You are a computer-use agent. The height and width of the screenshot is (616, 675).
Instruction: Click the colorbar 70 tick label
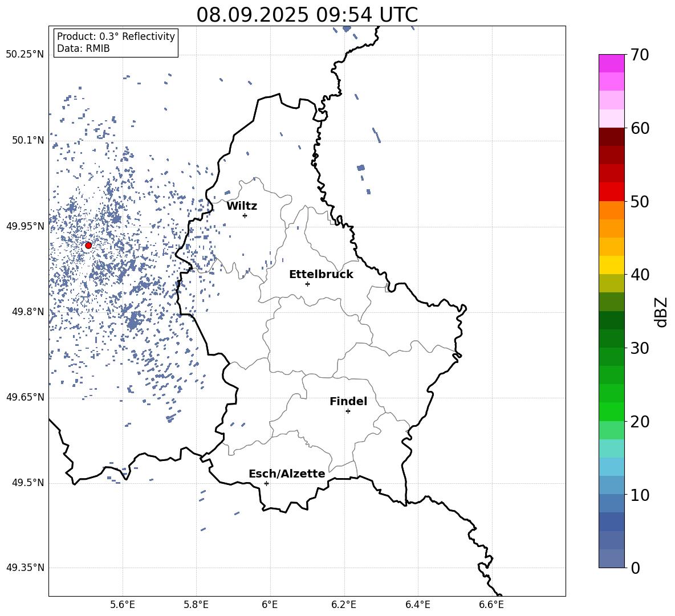click(x=640, y=55)
